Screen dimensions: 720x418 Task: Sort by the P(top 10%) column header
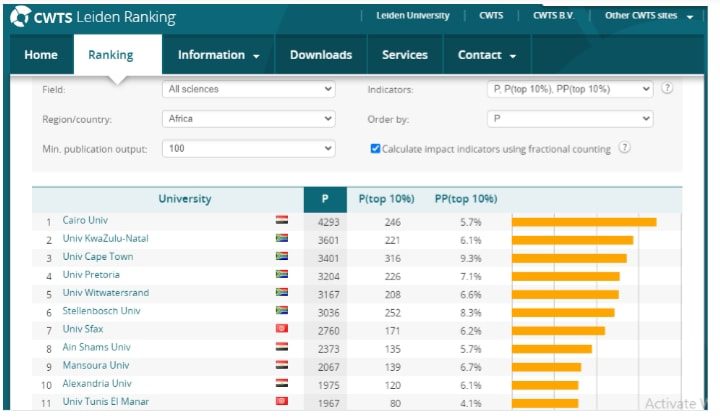tap(386, 199)
